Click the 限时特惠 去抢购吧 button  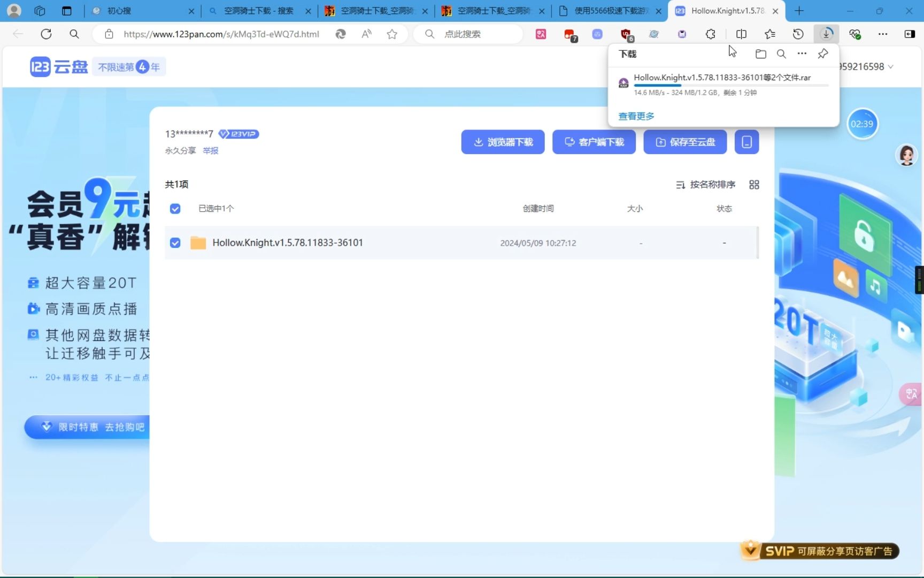pyautogui.click(x=88, y=427)
